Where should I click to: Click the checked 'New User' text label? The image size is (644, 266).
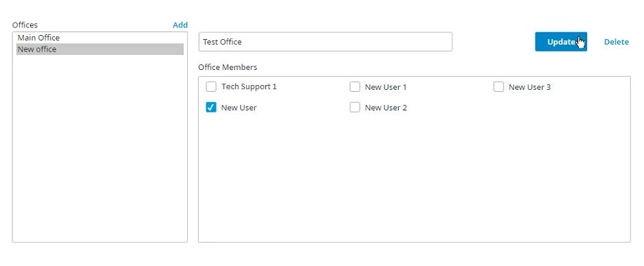238,108
